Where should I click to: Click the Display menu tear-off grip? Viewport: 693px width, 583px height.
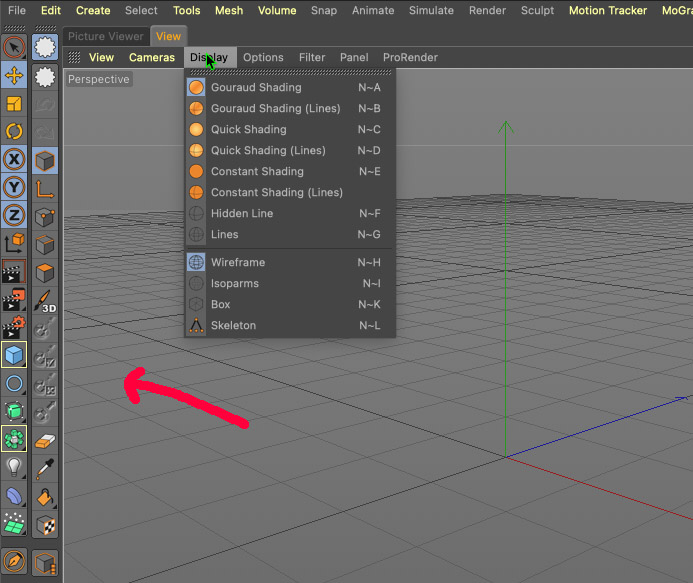(290, 72)
